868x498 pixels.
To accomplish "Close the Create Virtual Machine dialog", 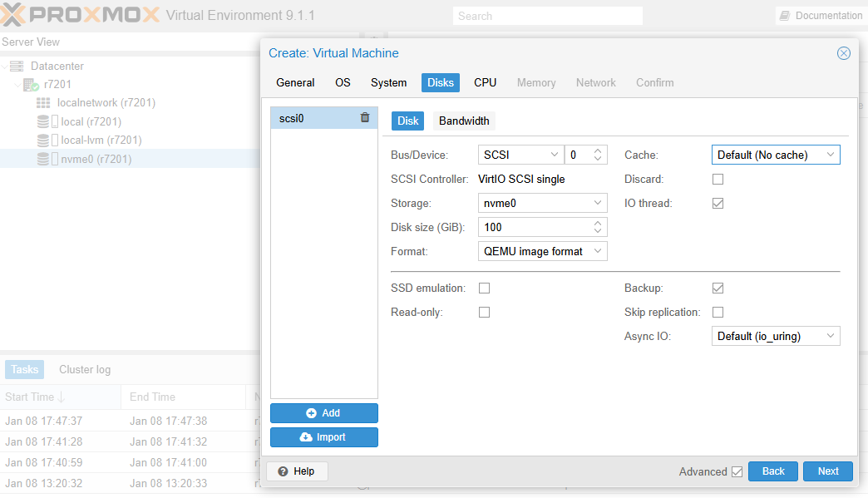I will (843, 53).
